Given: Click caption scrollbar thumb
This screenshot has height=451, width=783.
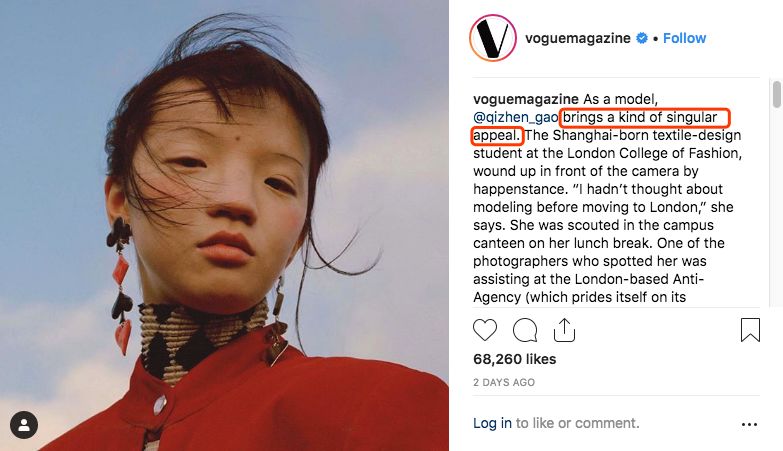Looking at the screenshot, I should click(x=777, y=94).
